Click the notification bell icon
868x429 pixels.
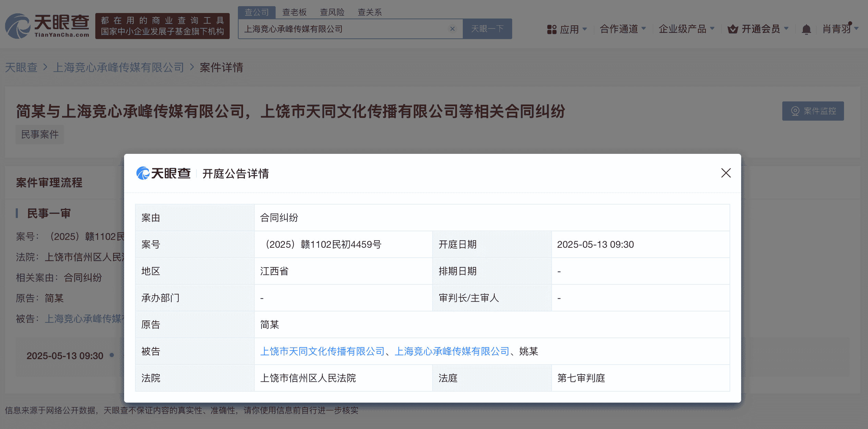(x=806, y=29)
